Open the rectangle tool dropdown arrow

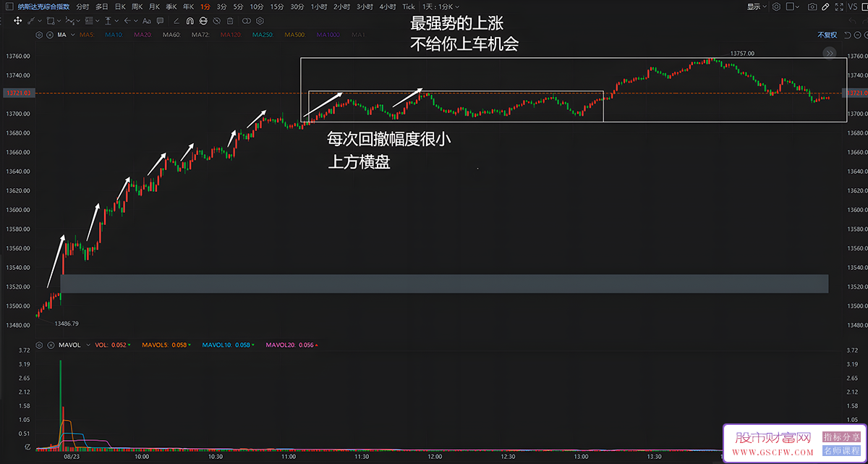(x=59, y=21)
